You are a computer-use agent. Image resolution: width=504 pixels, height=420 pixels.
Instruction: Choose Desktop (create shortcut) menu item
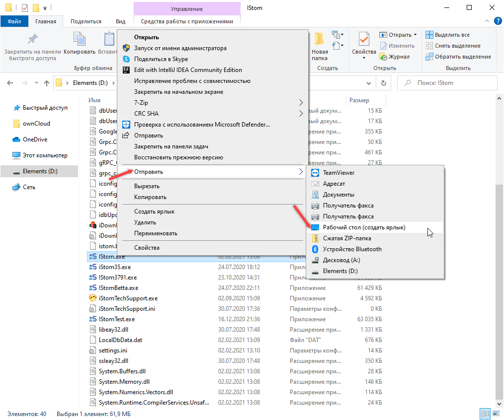tap(364, 227)
